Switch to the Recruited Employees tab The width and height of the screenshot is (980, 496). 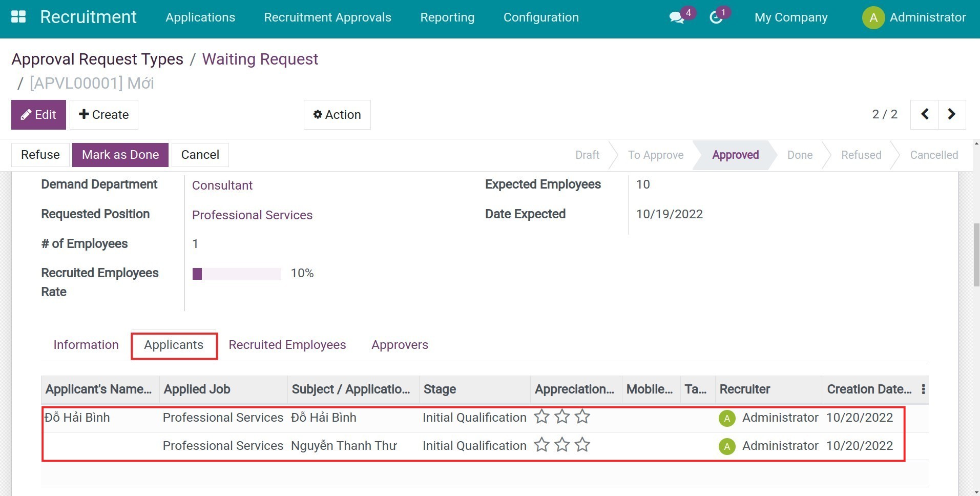[287, 345]
